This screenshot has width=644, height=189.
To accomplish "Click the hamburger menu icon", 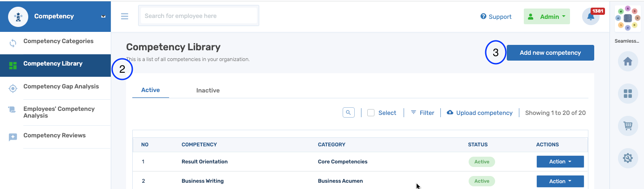I will pos(125,16).
